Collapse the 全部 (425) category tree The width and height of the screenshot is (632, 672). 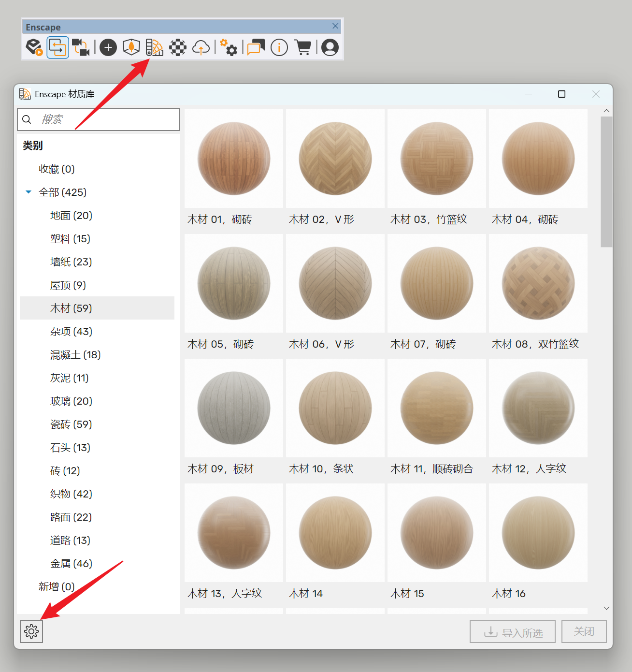point(29,192)
